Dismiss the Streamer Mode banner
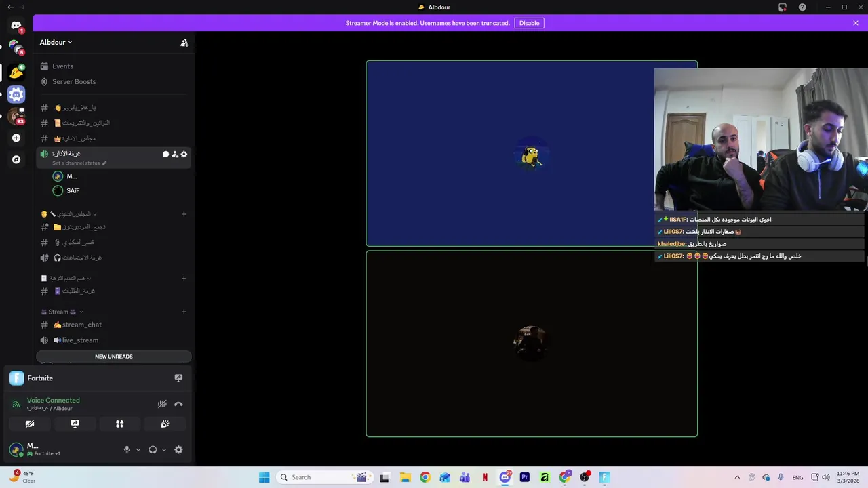Viewport: 868px width, 488px height. (856, 23)
